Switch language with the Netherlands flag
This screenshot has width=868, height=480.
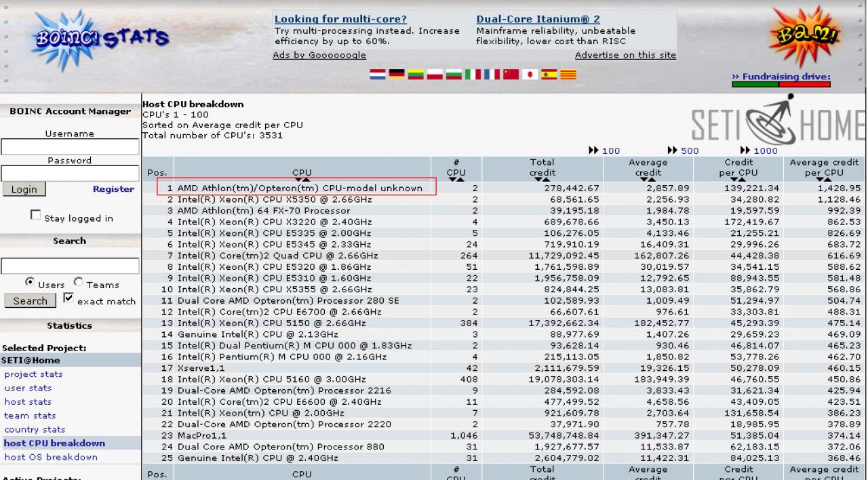tap(378, 75)
